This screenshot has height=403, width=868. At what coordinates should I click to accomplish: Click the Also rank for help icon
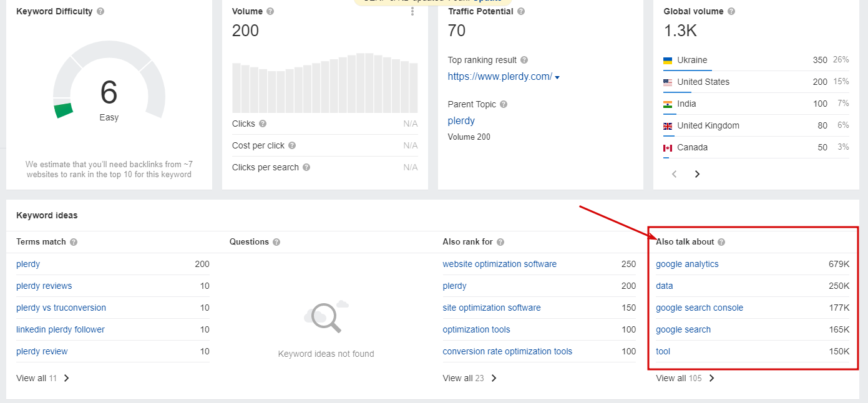click(500, 242)
